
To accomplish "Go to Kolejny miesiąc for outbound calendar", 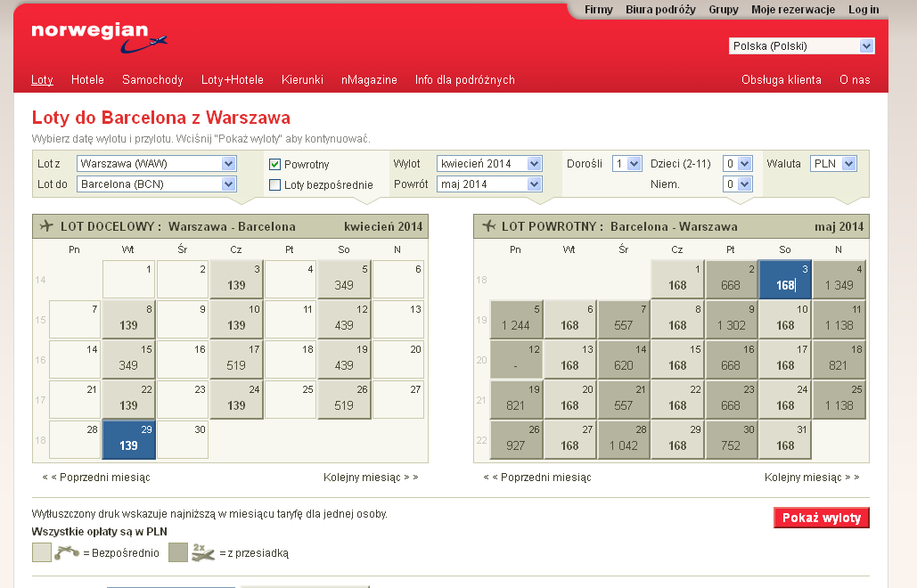I will coord(371,477).
